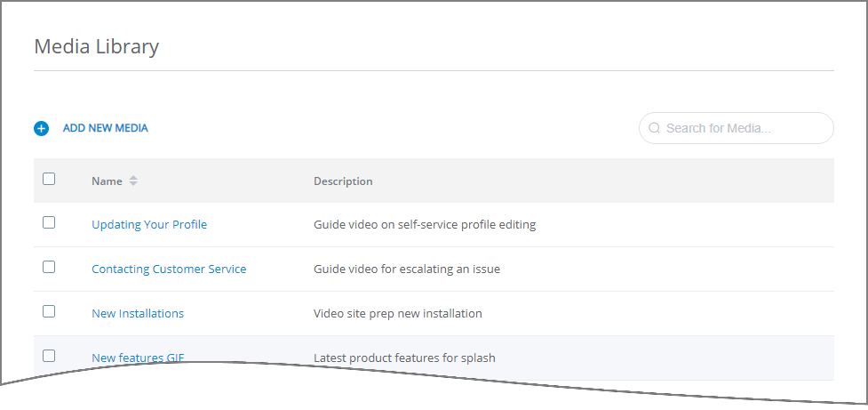Open the New Installations media link

click(138, 313)
